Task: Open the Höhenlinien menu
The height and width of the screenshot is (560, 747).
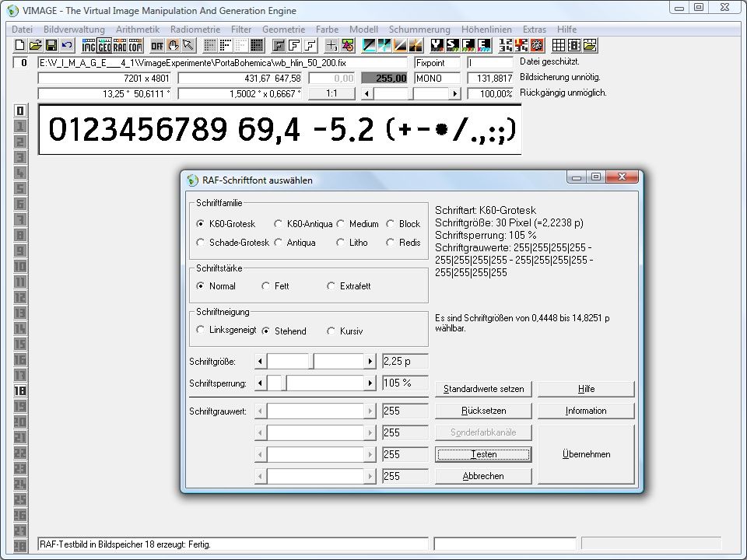Action: [x=487, y=29]
